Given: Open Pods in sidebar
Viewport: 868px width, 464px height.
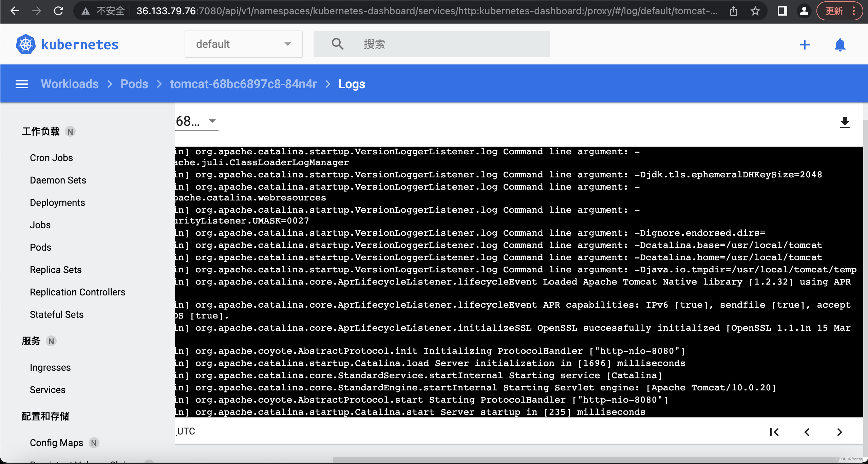Looking at the screenshot, I should coord(40,247).
